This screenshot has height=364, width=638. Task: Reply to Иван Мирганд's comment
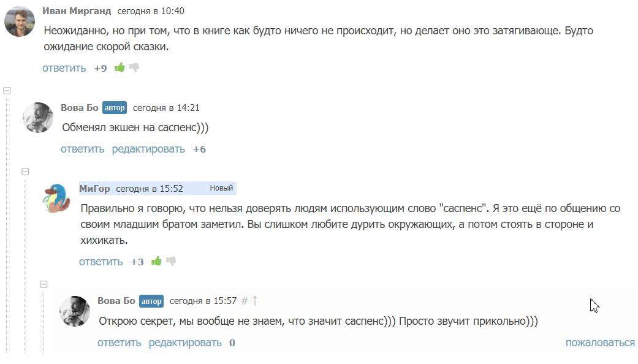64,68
